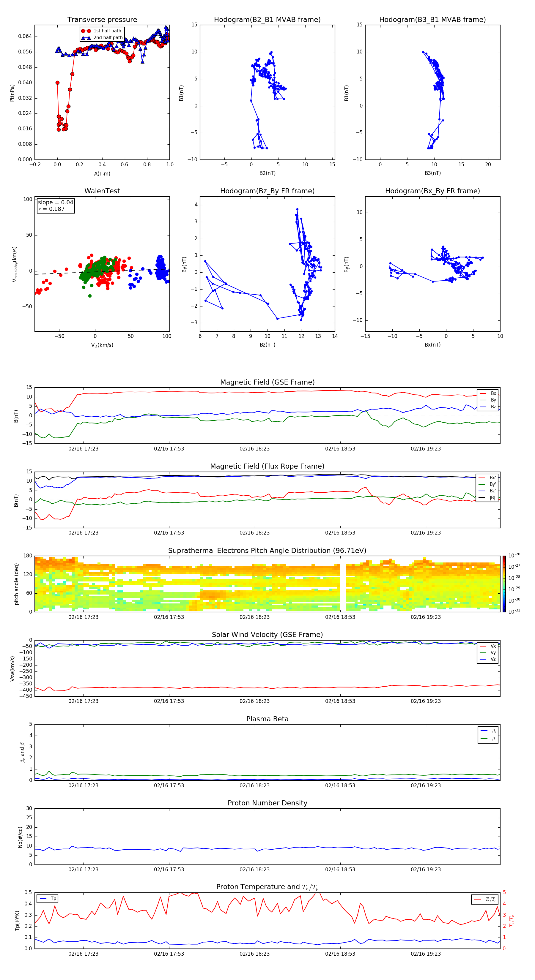
Task: Click the "10^-26" colorbar tick label
Action: click(x=514, y=555)
